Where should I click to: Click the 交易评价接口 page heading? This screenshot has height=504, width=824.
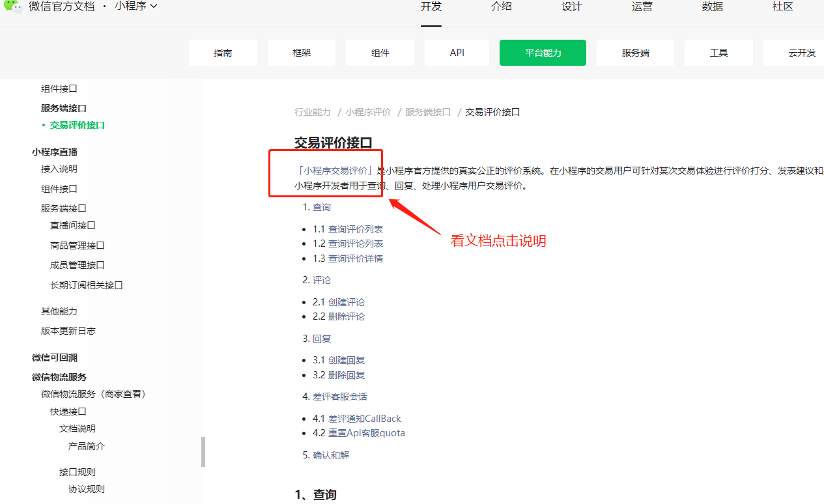(334, 143)
